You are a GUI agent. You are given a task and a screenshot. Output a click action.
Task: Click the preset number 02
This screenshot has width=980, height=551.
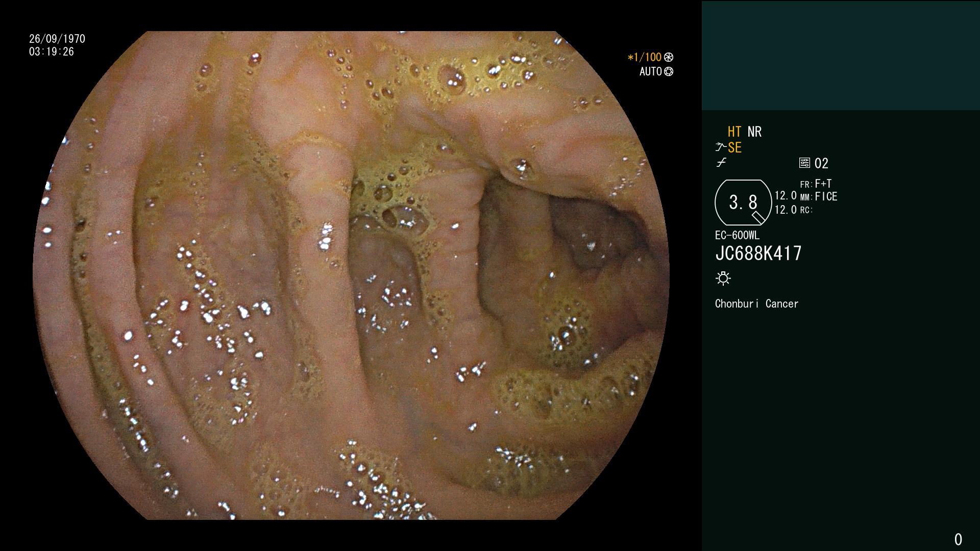click(x=821, y=163)
